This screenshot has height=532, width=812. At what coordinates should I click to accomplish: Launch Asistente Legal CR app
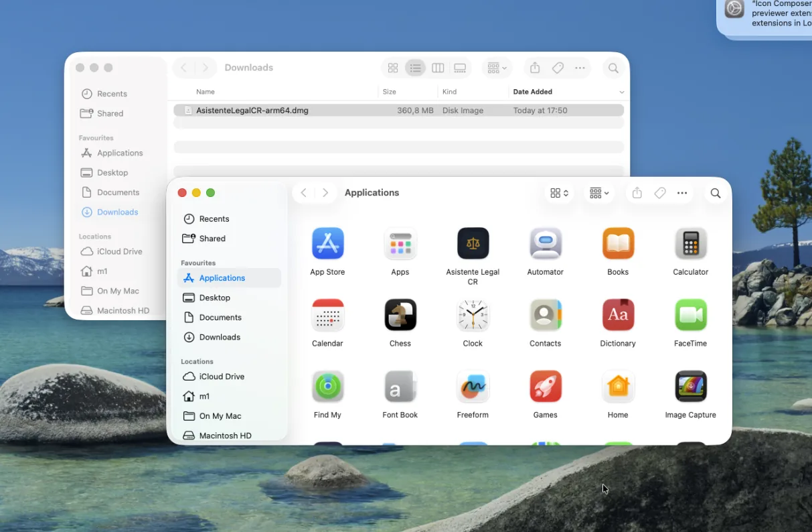pyautogui.click(x=473, y=243)
